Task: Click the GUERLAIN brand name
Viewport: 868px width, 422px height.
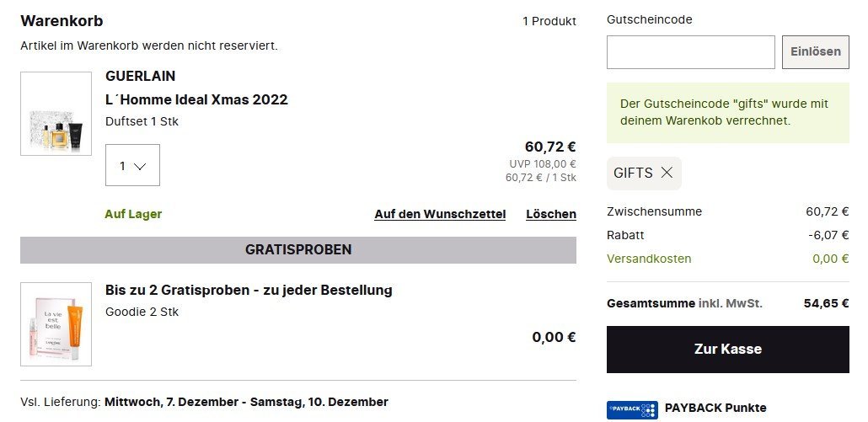Action: pos(141,76)
